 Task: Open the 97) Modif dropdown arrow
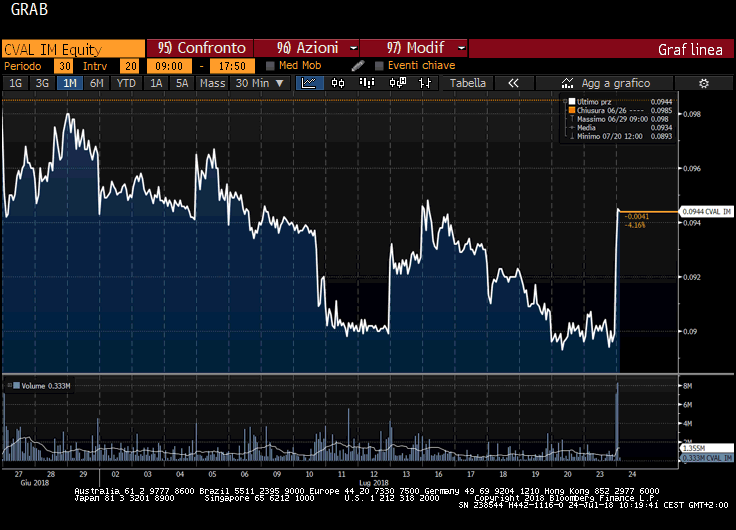(x=461, y=48)
